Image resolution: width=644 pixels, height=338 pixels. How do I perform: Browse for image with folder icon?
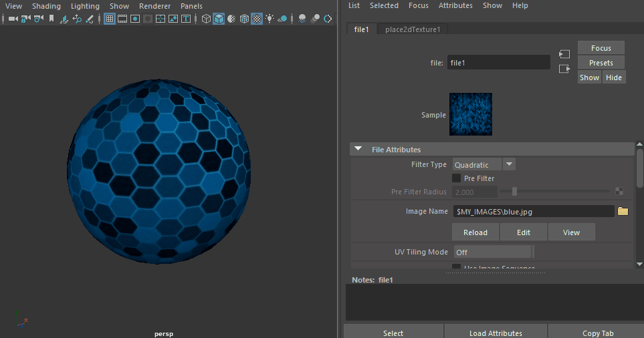point(623,211)
